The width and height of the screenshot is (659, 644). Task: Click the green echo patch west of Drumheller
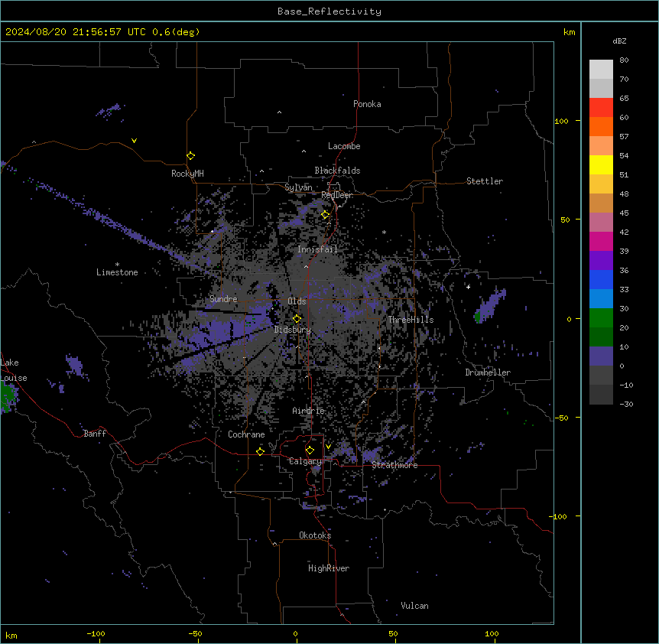coord(478,317)
